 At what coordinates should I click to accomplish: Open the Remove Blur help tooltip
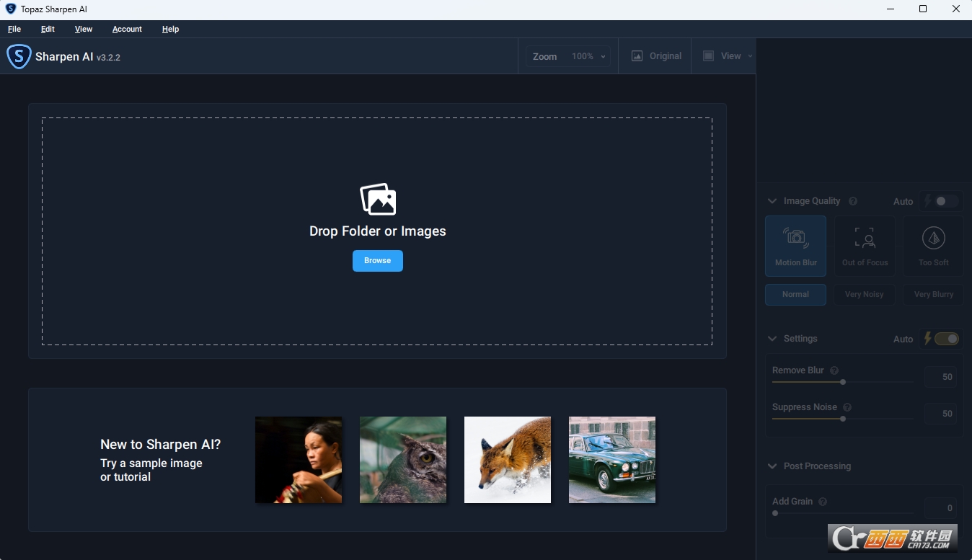click(x=834, y=370)
